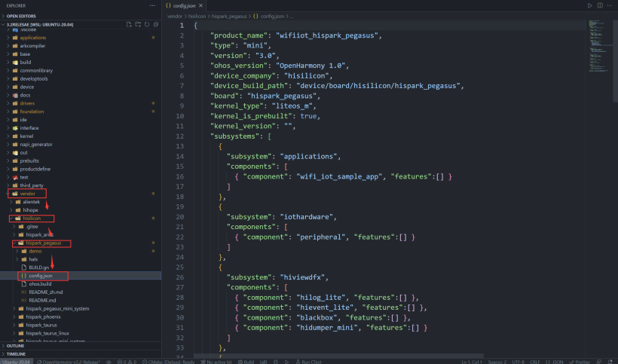Image resolution: width=618 pixels, height=364 pixels.
Task: Expand the third_party folder
Action: click(x=32, y=185)
